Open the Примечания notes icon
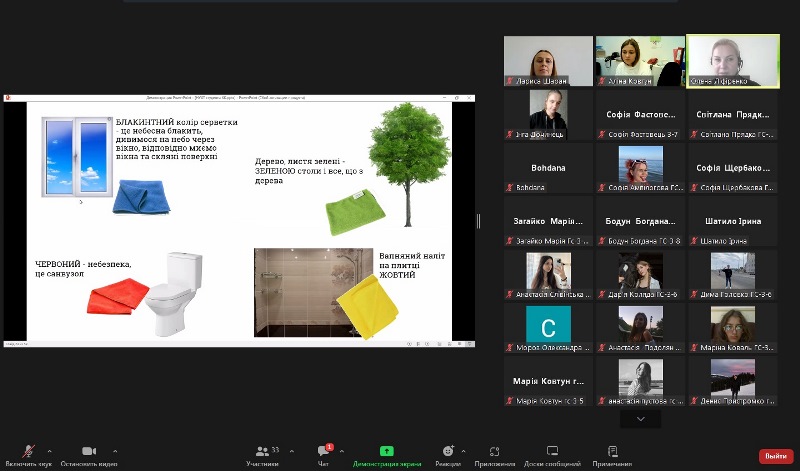Image resolution: width=800 pixels, height=471 pixels. pos(612,455)
